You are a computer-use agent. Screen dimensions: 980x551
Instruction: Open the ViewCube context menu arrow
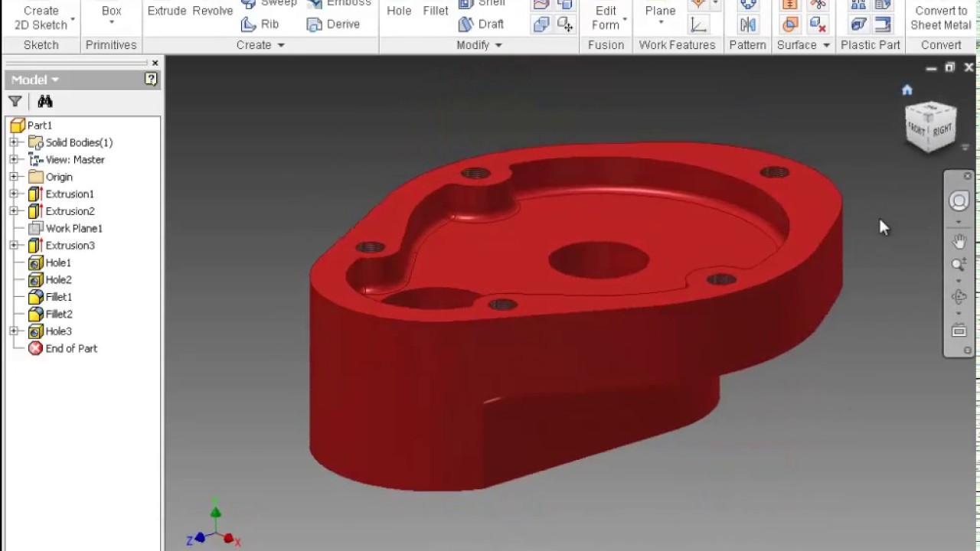point(965,148)
